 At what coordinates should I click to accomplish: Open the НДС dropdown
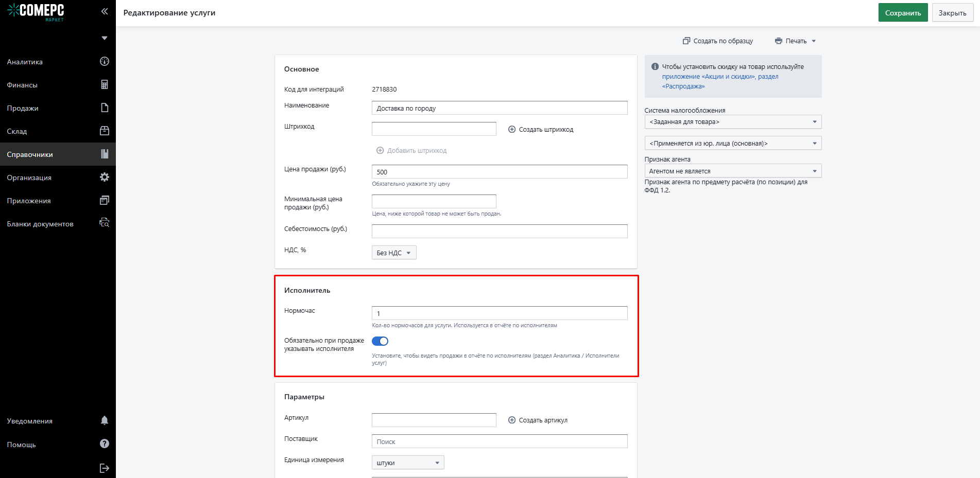coord(394,253)
